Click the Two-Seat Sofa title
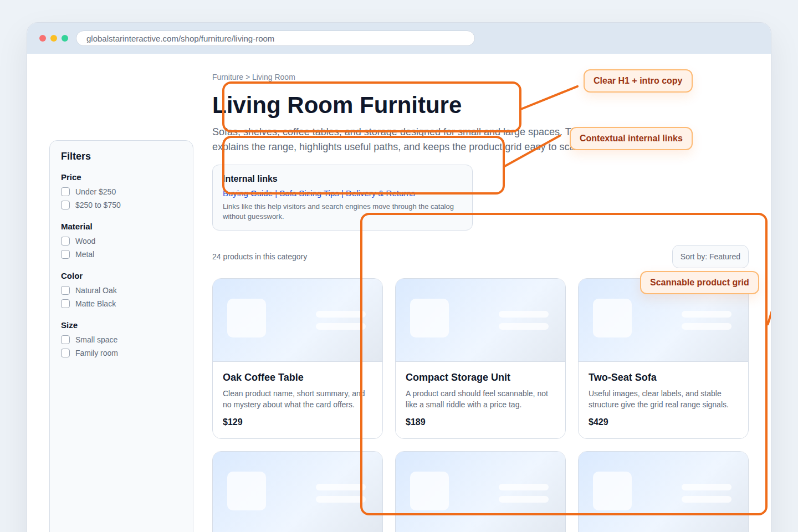Image resolution: width=798 pixels, height=532 pixels. 622,377
